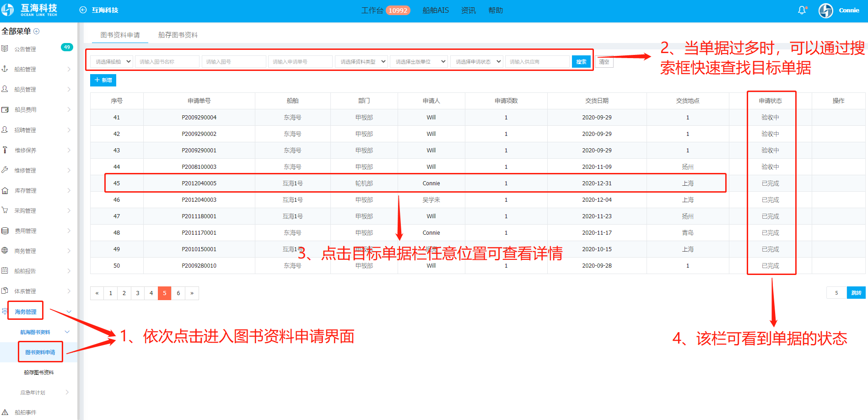This screenshot has width=868, height=420.
Task: Click the 船舶事件 warning triangle icon
Action: click(x=5, y=412)
